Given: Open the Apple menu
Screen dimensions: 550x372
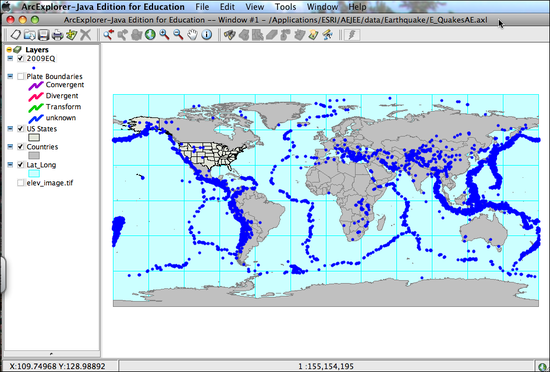Looking at the screenshot, I should coord(6,6).
